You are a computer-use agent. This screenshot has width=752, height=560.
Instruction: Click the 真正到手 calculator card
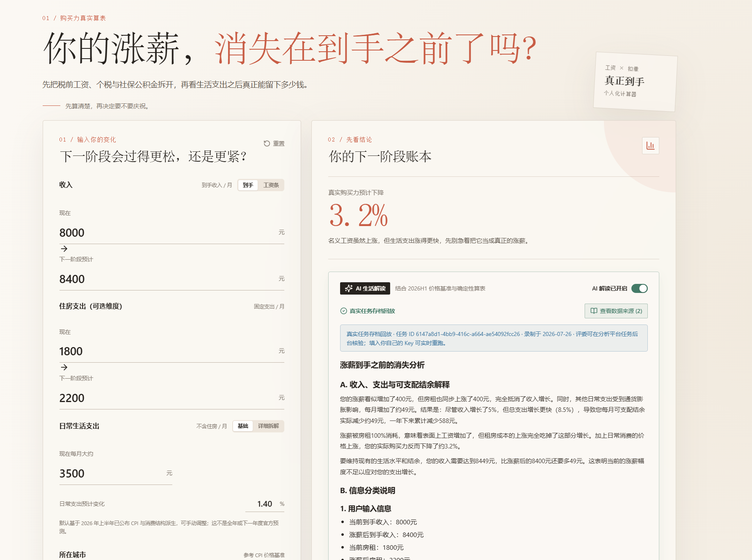click(635, 82)
